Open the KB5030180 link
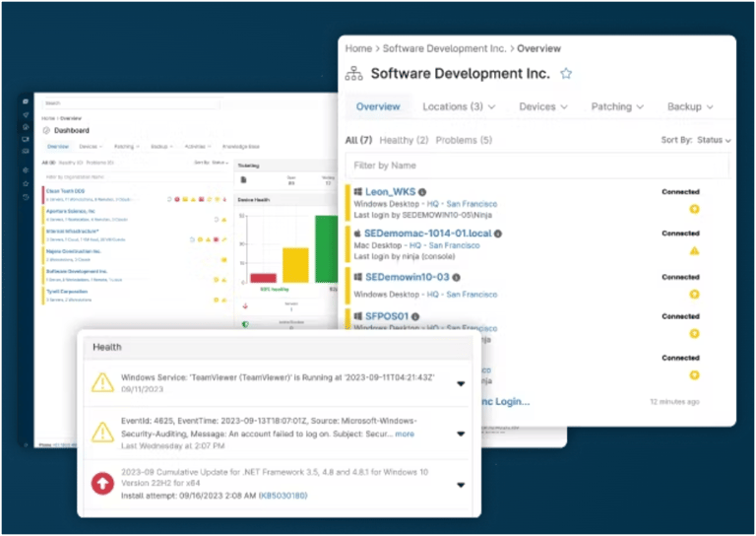The height and width of the screenshot is (536, 756). pos(284,496)
